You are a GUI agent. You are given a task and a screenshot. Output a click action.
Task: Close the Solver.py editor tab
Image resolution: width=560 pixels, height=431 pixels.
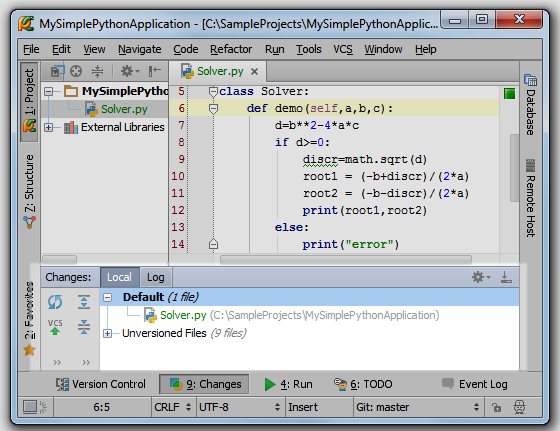(254, 72)
